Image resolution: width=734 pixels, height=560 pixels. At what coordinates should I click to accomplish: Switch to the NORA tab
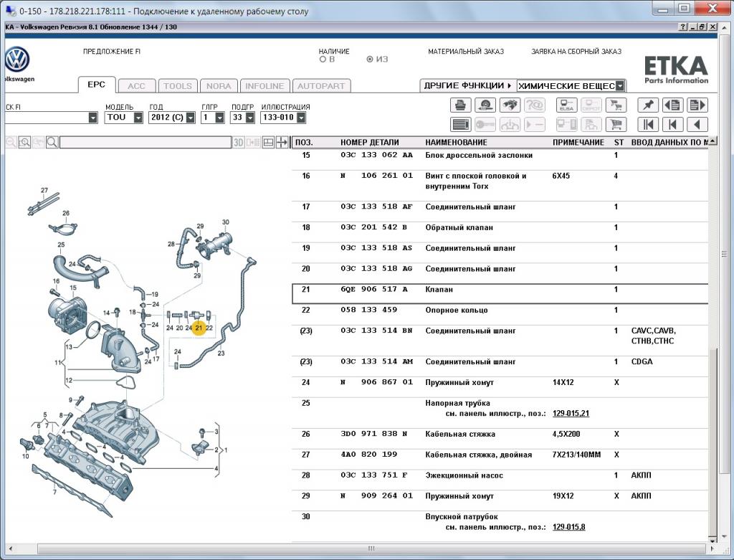219,86
